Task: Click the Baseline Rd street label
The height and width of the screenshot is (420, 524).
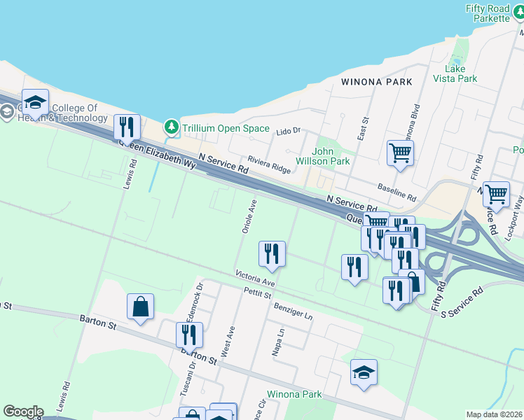Action: coord(397,192)
